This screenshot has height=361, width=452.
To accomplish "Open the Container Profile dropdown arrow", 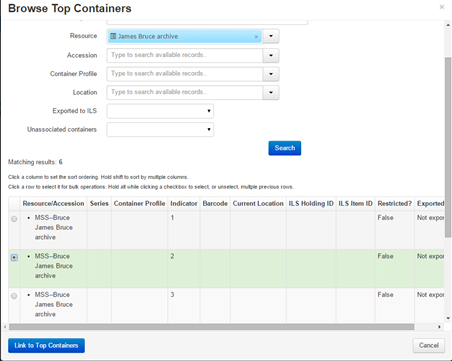I will (271, 74).
